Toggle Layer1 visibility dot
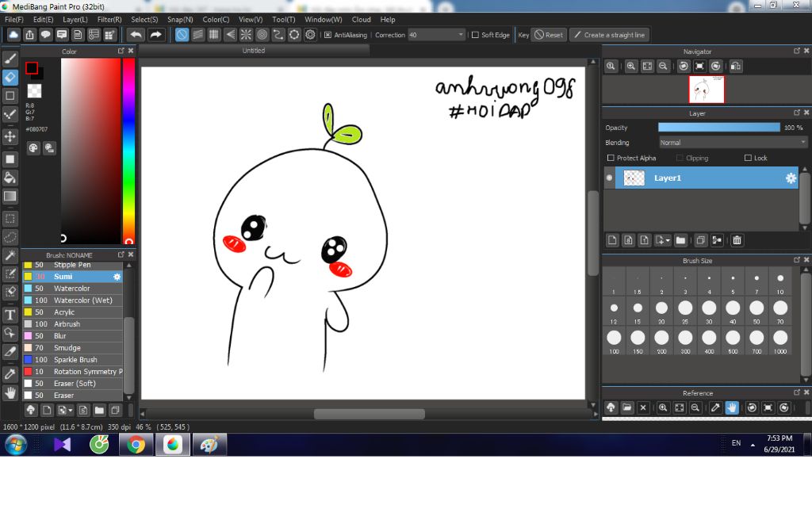 coord(610,178)
